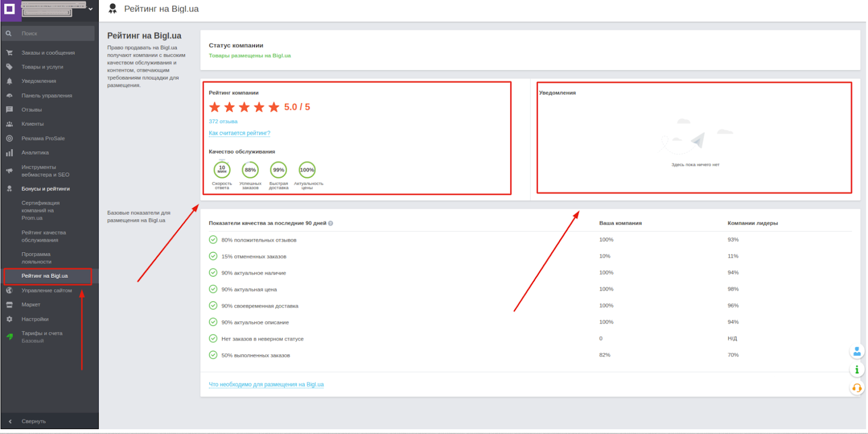This screenshot has height=434, width=868.
Task: Click the green icon for Тарифы и счета
Action: 9,336
